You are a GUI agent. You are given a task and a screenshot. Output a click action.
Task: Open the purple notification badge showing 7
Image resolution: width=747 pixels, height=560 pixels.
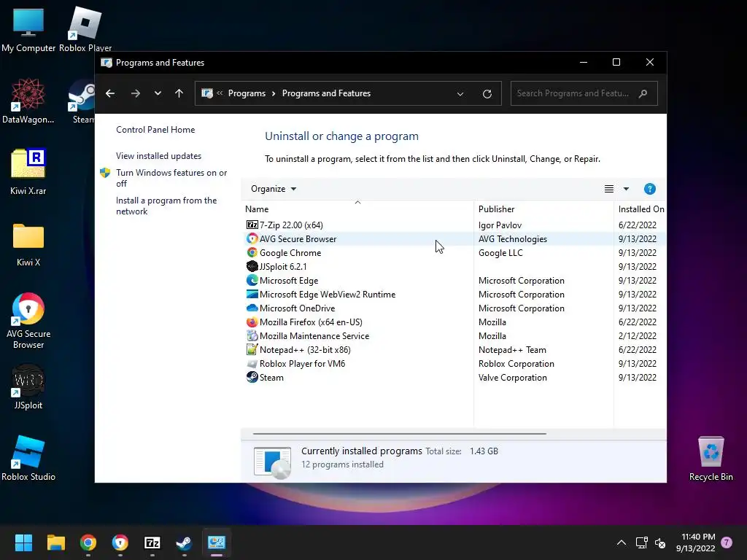[x=727, y=542]
